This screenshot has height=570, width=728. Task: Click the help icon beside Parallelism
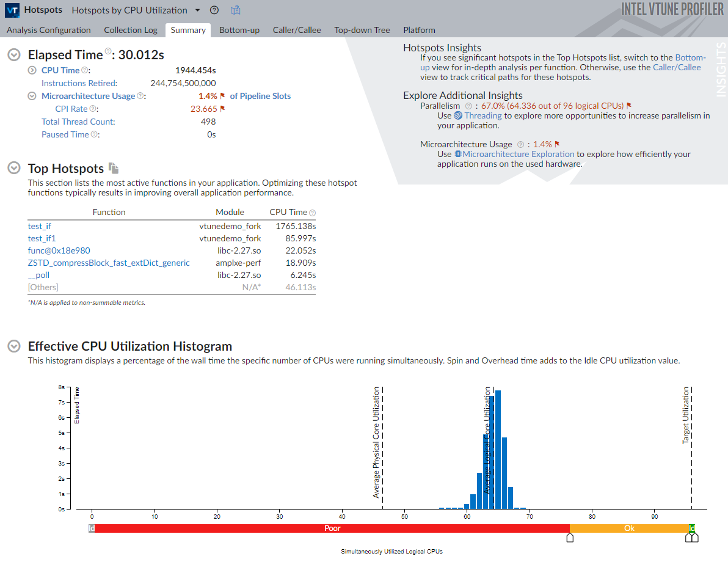tap(468, 106)
